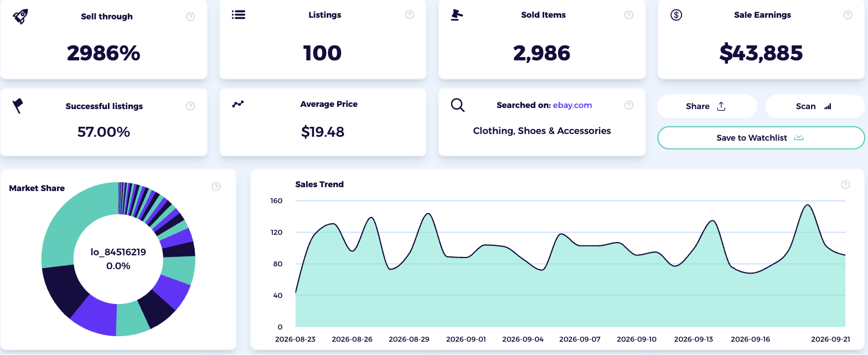868x355 pixels.
Task: Click the magnifier icon on Searched on card
Action: tap(458, 105)
